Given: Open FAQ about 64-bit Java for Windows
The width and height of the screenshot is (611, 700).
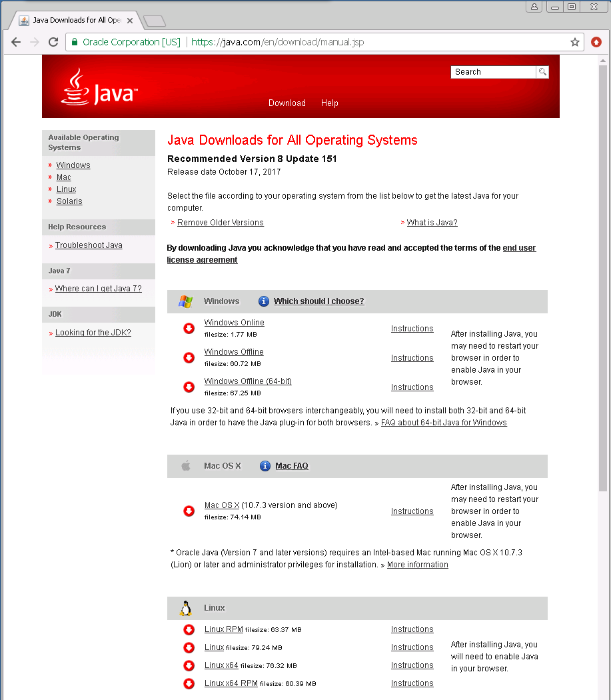Looking at the screenshot, I should click(x=444, y=422).
